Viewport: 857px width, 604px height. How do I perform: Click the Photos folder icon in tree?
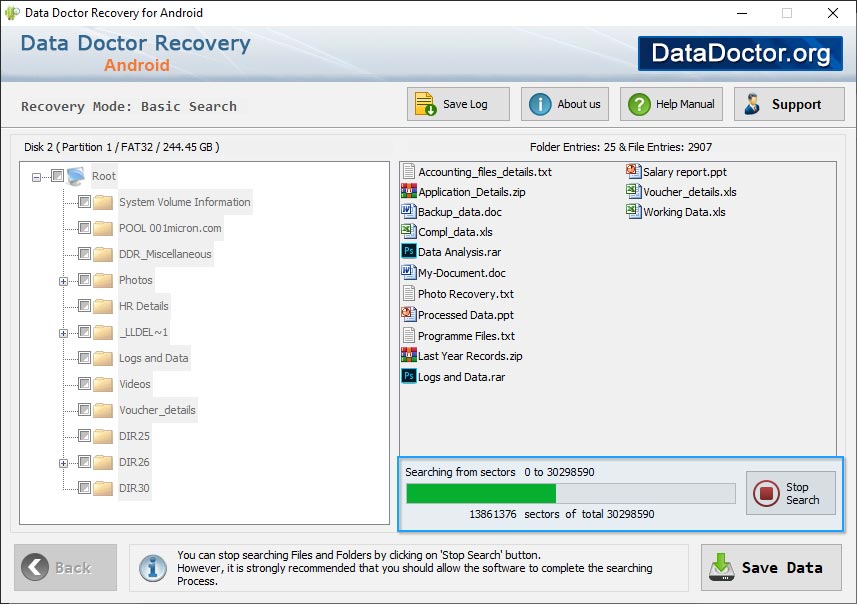(x=103, y=280)
